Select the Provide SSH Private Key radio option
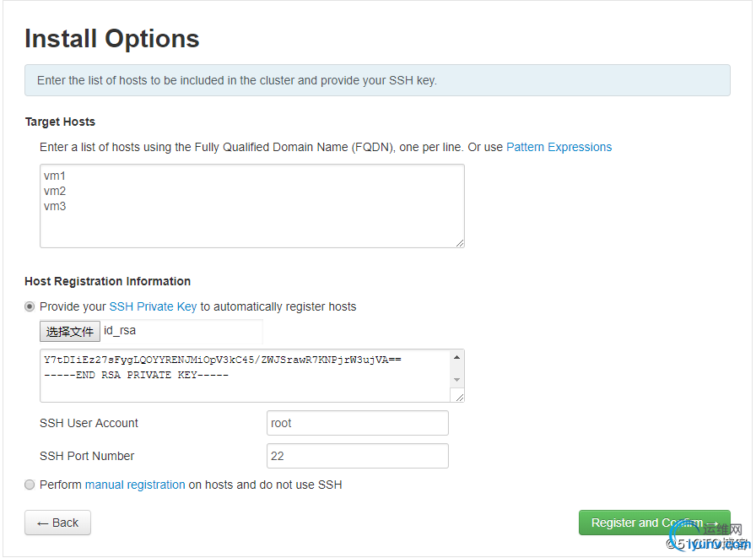This screenshot has height=558, width=756. click(x=30, y=306)
